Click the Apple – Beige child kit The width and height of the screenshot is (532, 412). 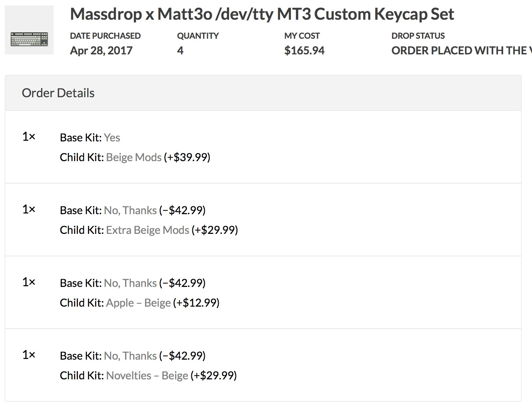[x=138, y=303]
